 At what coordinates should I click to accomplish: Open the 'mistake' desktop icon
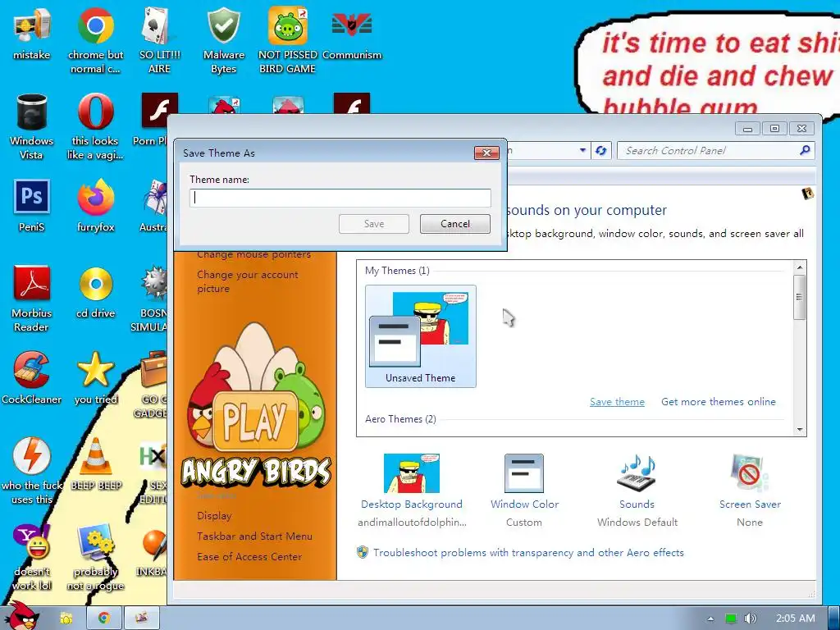[x=32, y=33]
